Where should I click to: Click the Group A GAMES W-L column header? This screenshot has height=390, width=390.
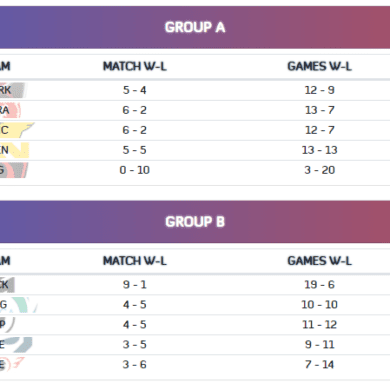tap(319, 66)
